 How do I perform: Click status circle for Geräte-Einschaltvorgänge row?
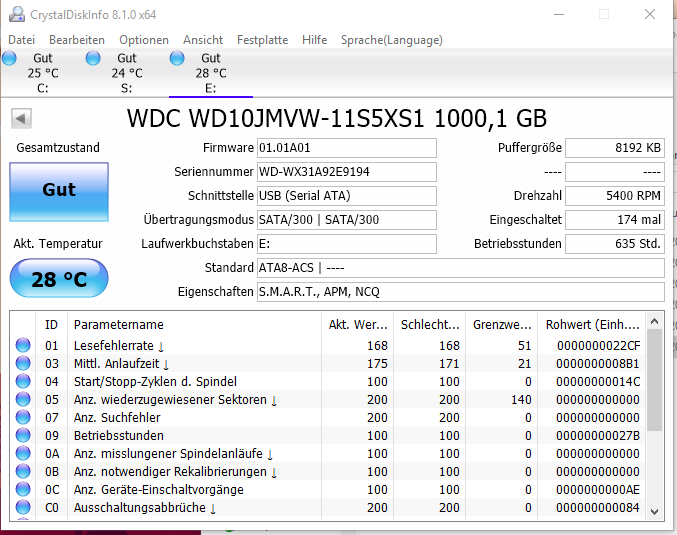point(23,490)
